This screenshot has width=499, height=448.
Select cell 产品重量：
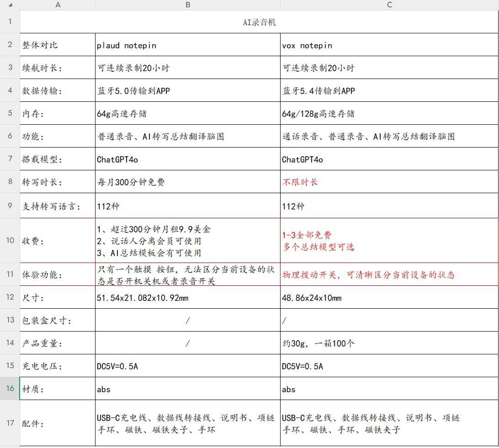click(x=58, y=343)
